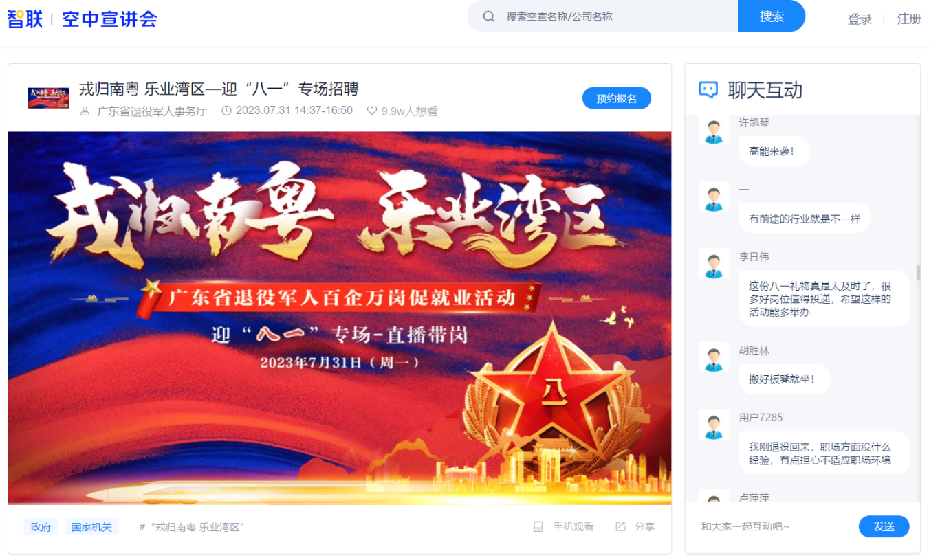
Task: Click the search magnifier icon
Action: click(x=489, y=16)
